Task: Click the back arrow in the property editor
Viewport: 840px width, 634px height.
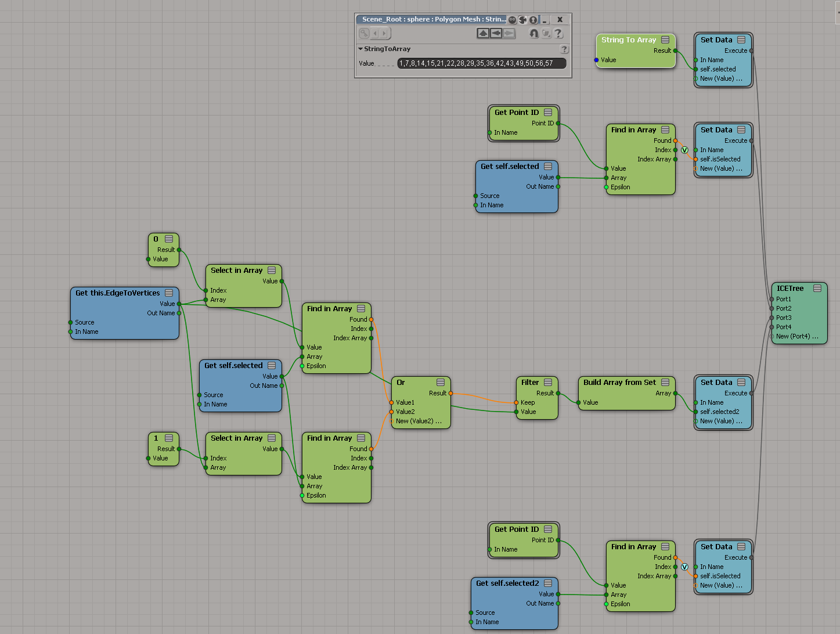Action: pos(496,34)
